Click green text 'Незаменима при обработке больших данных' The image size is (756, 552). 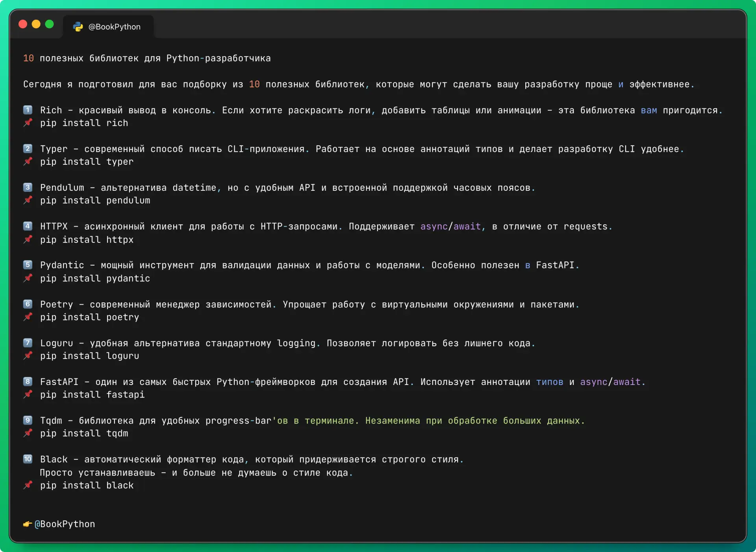[472, 420]
